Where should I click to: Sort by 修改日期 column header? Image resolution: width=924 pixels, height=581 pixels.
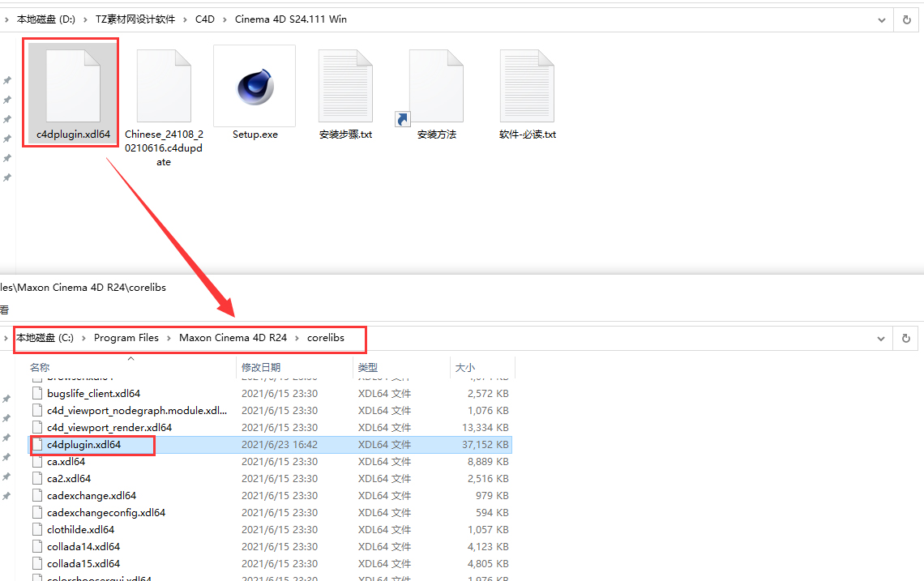coord(261,367)
